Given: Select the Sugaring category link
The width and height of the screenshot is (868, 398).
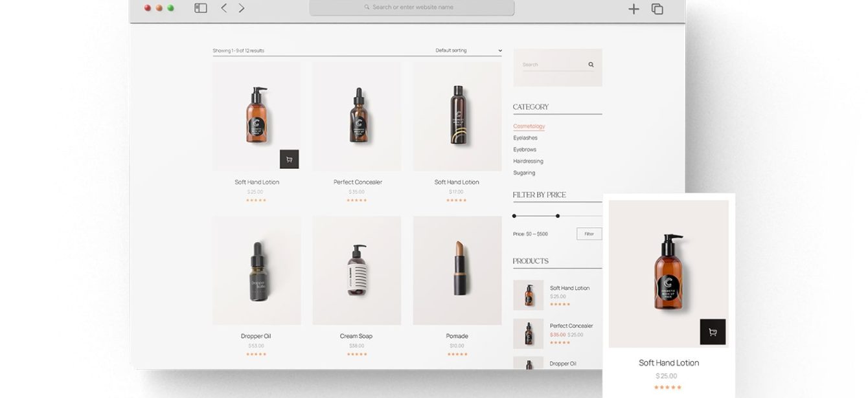Looking at the screenshot, I should tap(524, 173).
